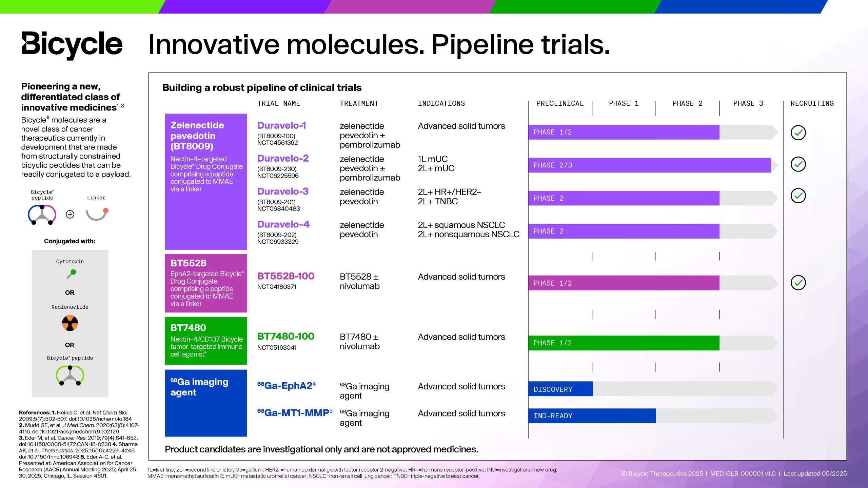Viewport: 868px width, 488px height.
Task: Click the RECRUITING column header
Action: [812, 103]
